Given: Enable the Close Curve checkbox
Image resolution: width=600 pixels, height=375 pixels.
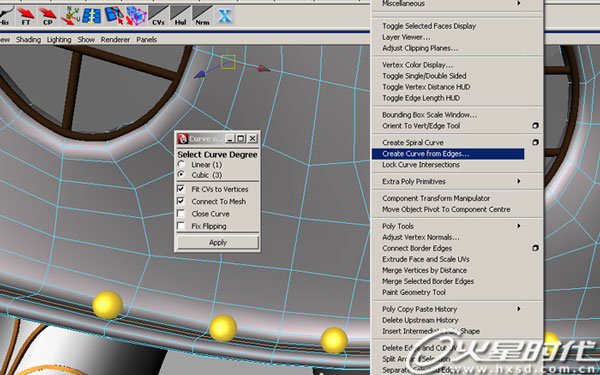Looking at the screenshot, I should click(181, 214).
